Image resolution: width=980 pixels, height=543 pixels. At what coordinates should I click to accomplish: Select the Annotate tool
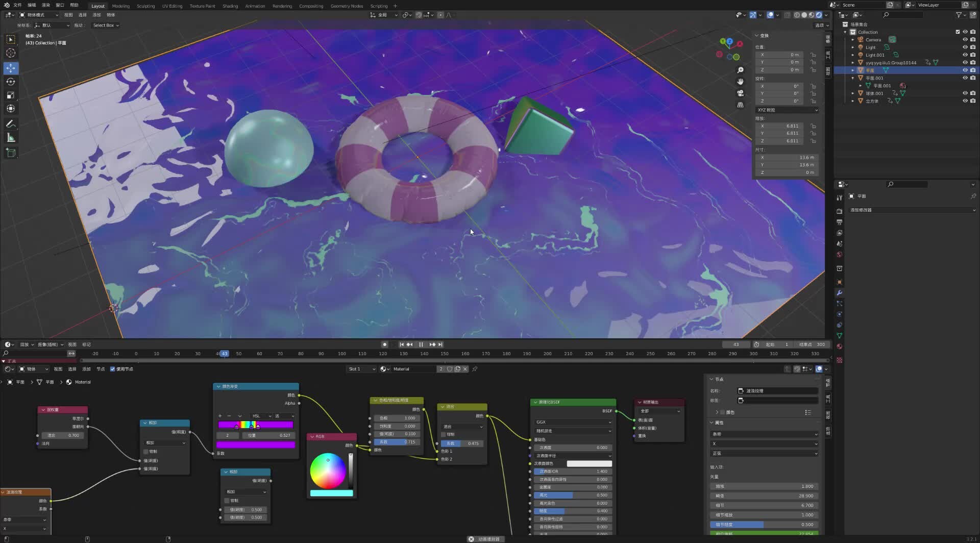pos(11,124)
